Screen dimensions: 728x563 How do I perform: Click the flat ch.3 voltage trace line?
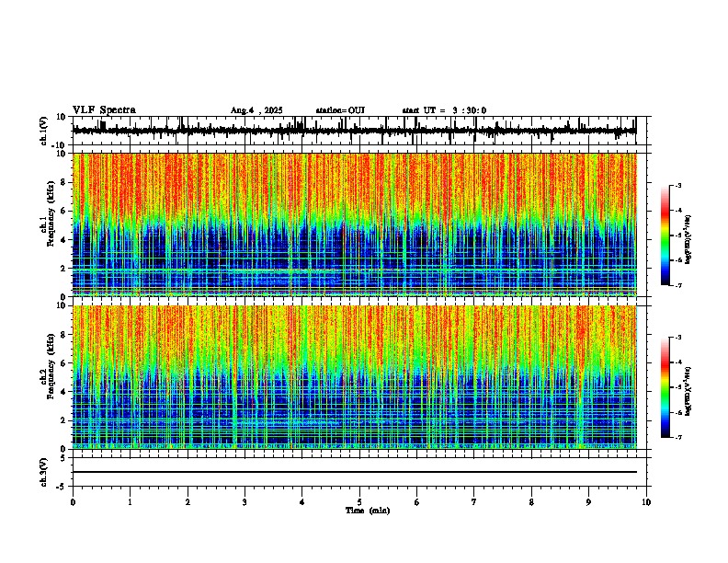point(354,472)
